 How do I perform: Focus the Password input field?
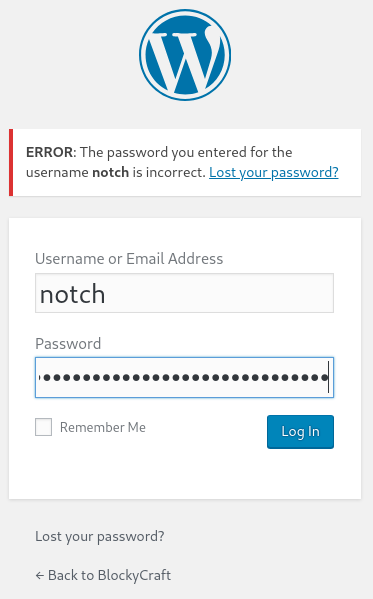pyautogui.click(x=185, y=377)
